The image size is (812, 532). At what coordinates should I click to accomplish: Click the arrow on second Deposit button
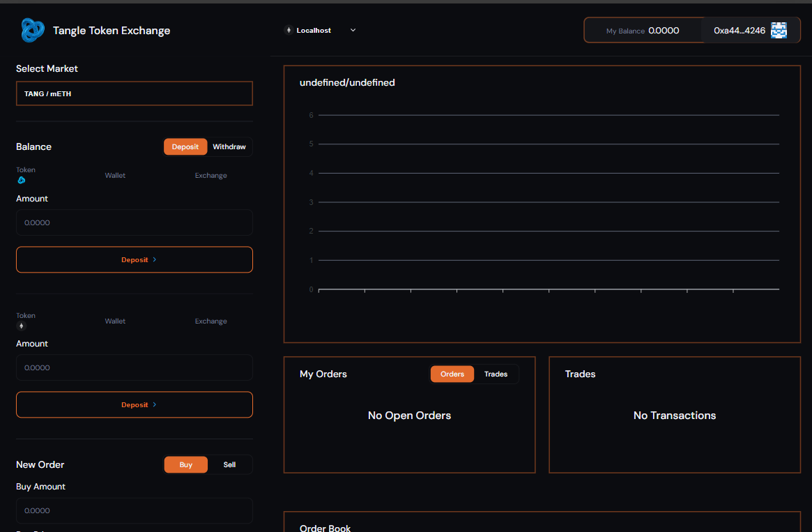coord(155,404)
